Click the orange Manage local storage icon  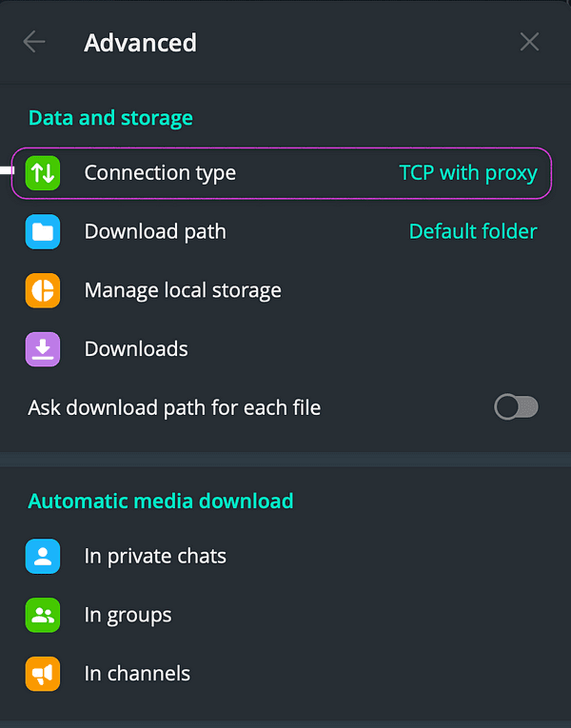(43, 290)
